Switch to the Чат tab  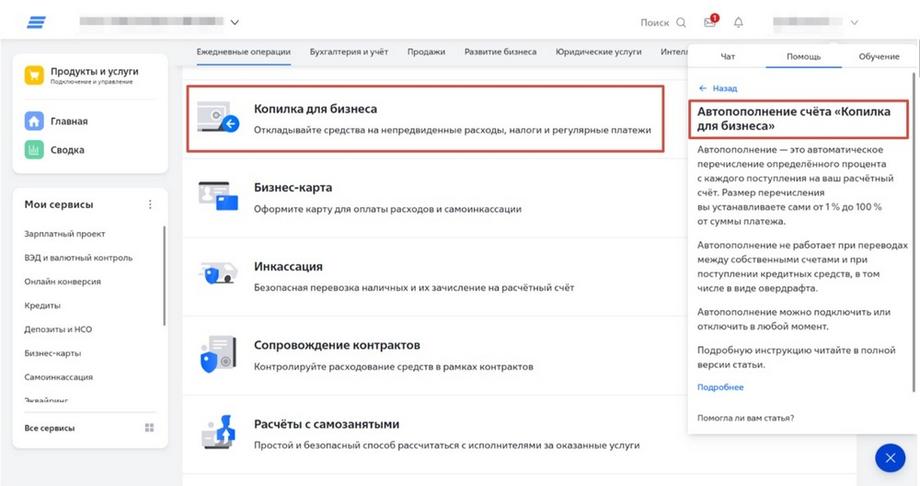click(728, 57)
